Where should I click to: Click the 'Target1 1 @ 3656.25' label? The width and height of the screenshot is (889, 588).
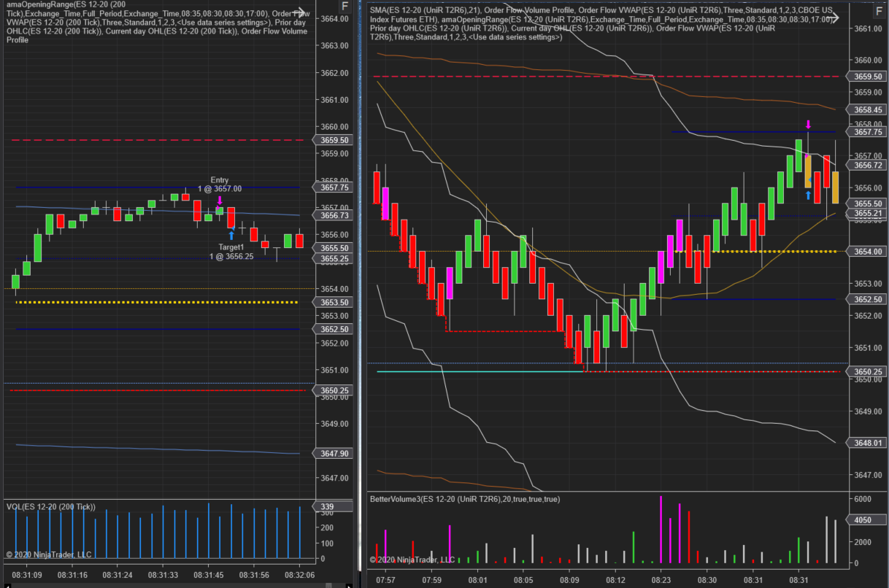(x=231, y=252)
